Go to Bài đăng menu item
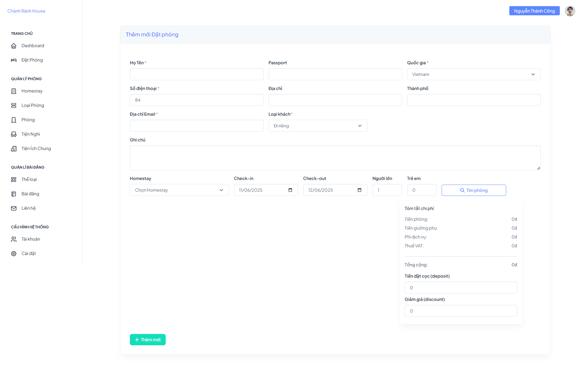 pos(30,194)
